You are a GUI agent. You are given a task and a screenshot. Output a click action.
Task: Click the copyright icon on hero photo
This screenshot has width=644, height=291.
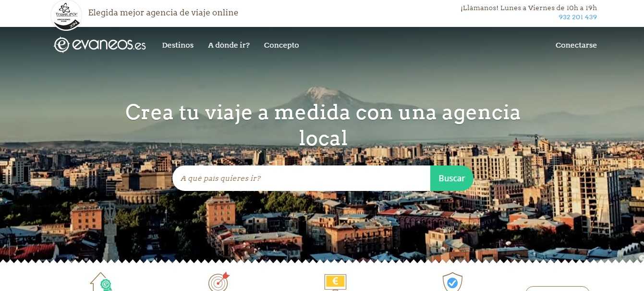(641, 258)
